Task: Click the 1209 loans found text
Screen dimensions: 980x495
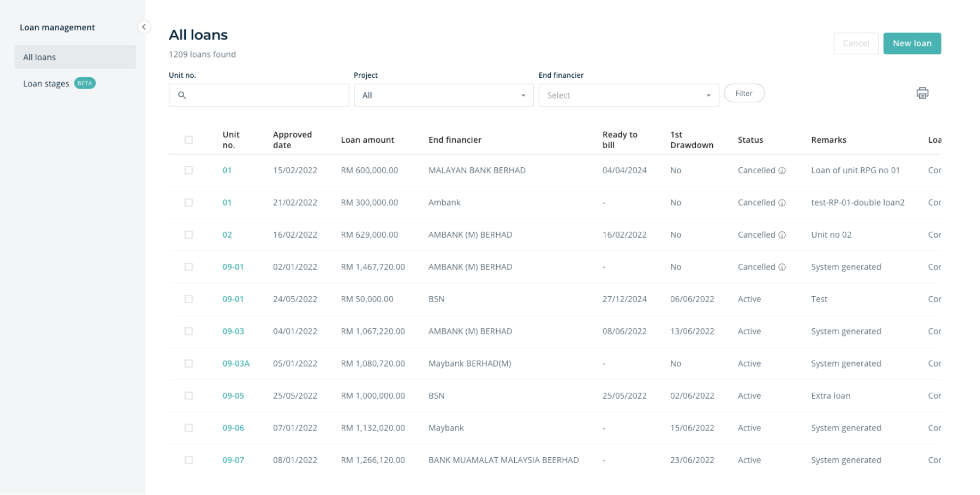Action: tap(202, 54)
